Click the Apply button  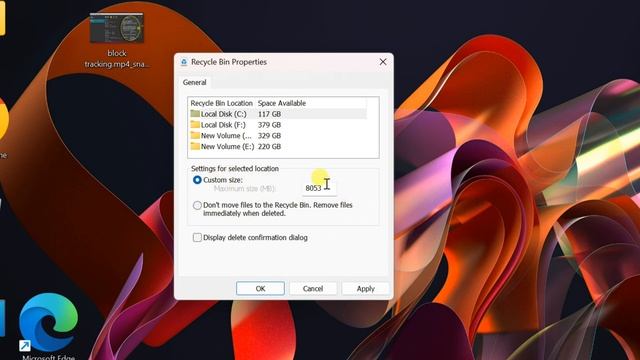pos(365,289)
